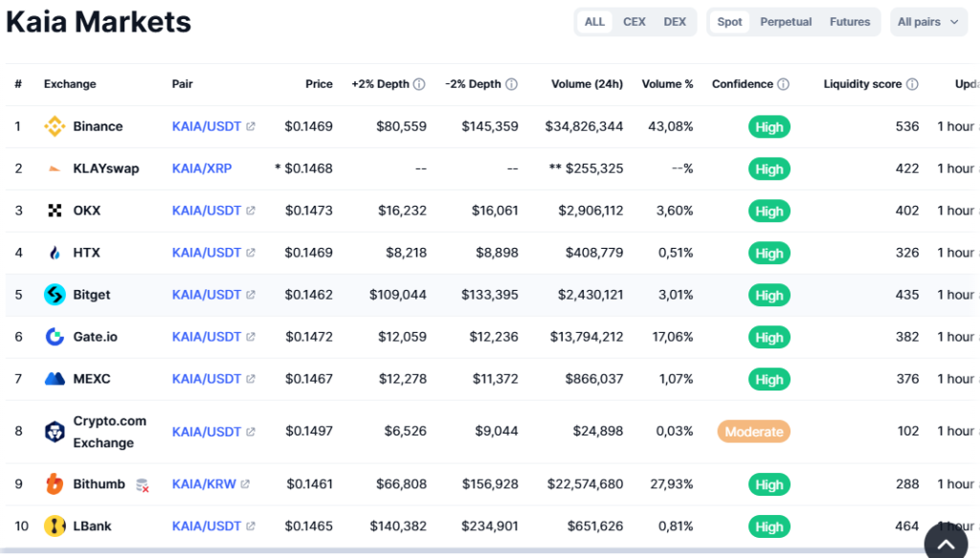Viewport: 980px width, 558px height.
Task: Open the Bithumb KAIA/KRW pair link
Action: coord(204,483)
